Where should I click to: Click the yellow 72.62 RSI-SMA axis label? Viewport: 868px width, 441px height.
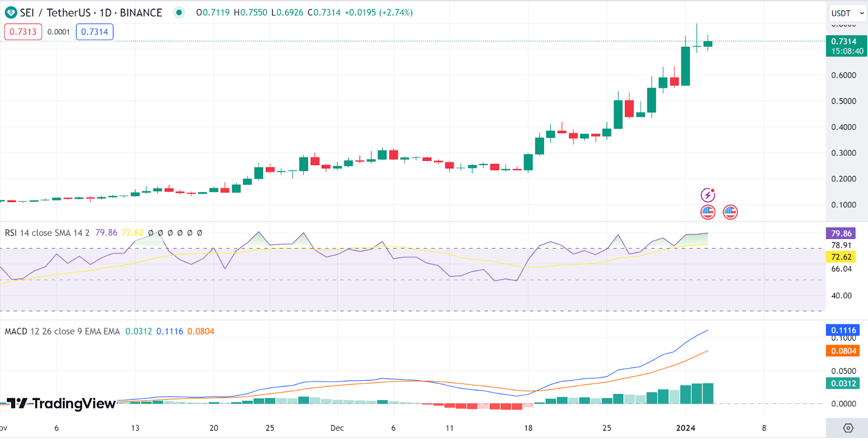[x=841, y=257]
